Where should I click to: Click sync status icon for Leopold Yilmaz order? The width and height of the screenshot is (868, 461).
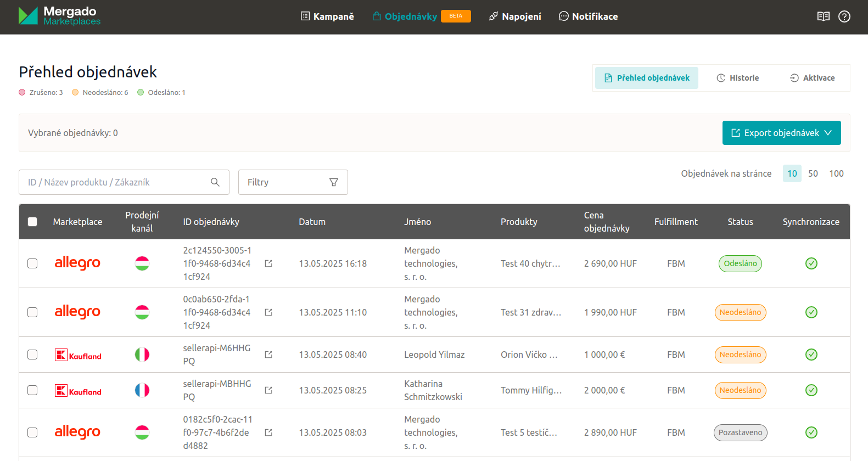coord(811,355)
